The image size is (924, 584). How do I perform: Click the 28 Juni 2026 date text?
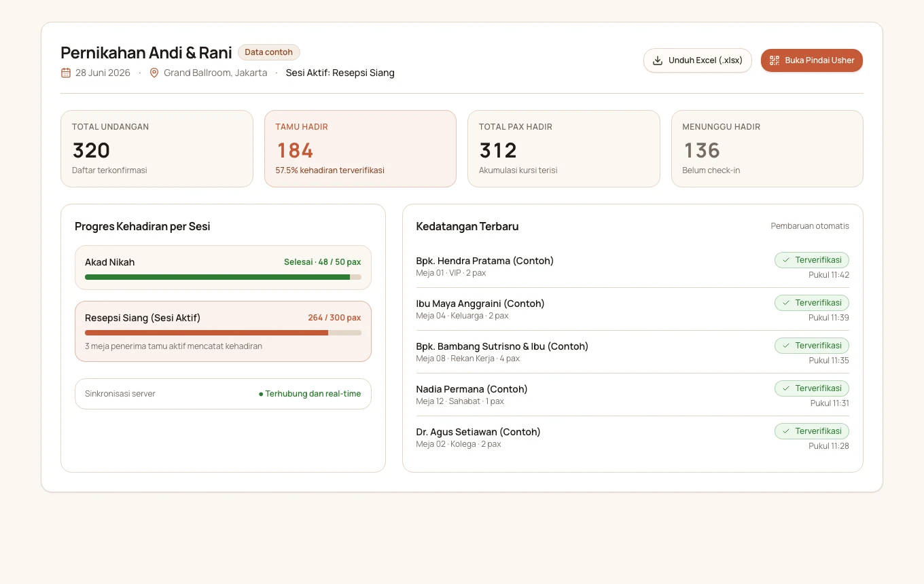103,73
